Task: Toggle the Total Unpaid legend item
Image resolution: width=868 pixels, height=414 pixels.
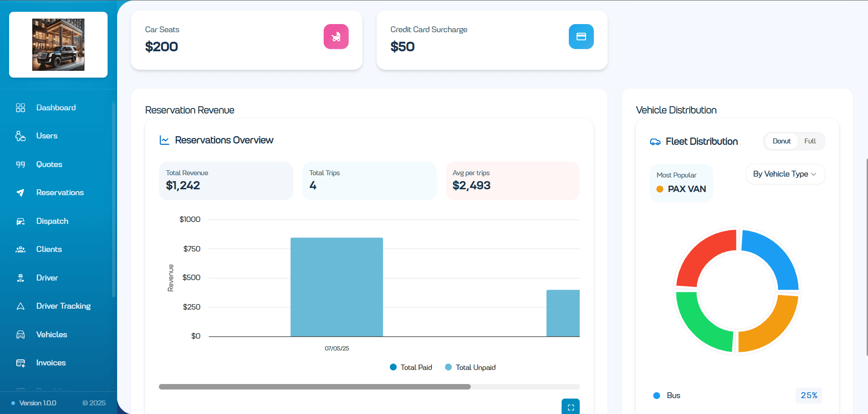Action: pyautogui.click(x=470, y=367)
